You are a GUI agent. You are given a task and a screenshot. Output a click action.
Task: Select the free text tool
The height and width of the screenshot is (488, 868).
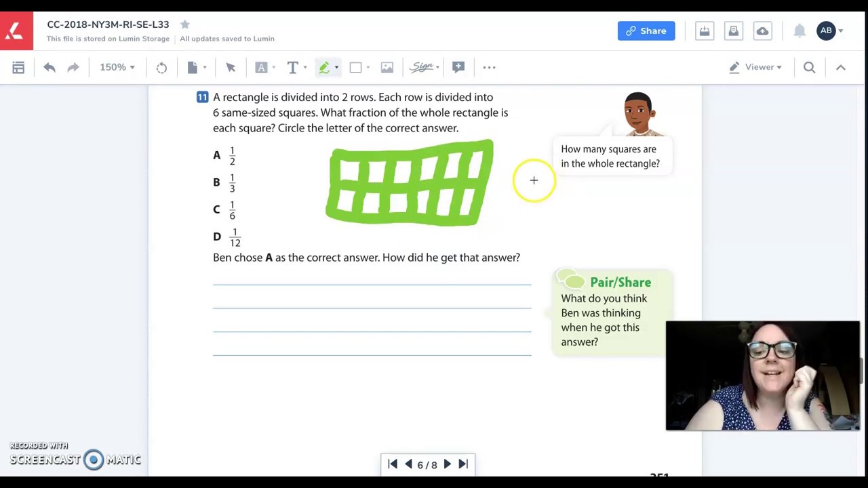coord(292,67)
